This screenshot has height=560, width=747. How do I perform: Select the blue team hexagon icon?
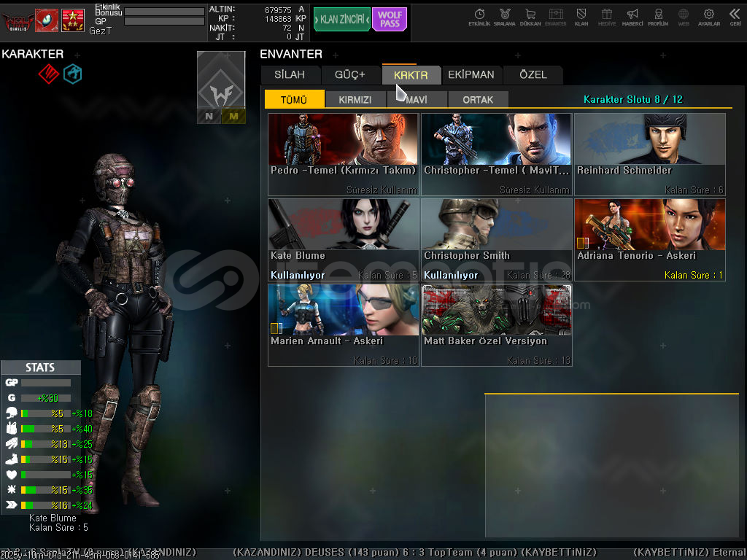pyautogui.click(x=72, y=74)
